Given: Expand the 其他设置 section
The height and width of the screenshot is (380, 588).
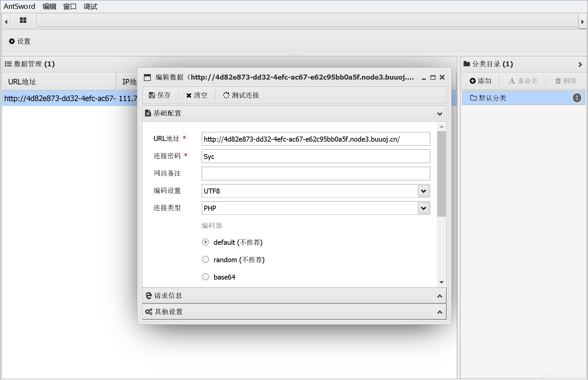Looking at the screenshot, I should pyautogui.click(x=439, y=312).
